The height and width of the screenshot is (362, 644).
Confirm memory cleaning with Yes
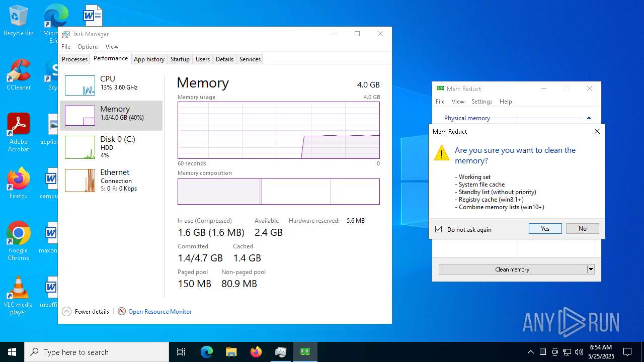[x=545, y=229]
